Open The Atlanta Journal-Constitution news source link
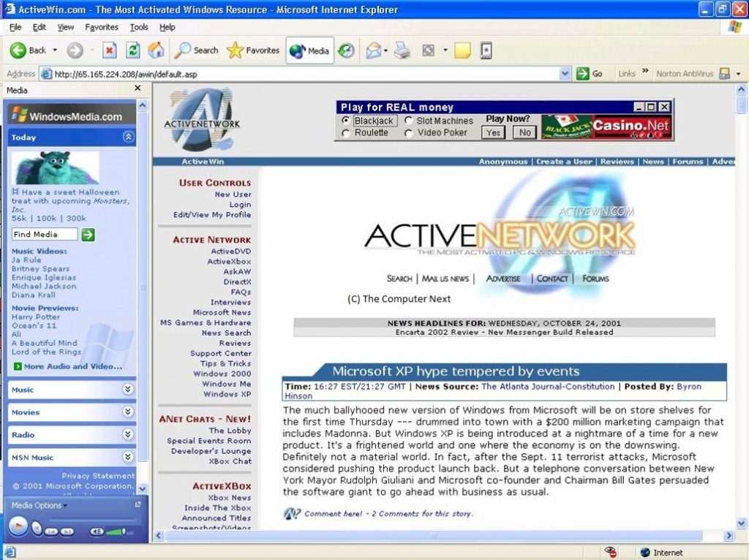The height and width of the screenshot is (560, 749). coord(548,386)
